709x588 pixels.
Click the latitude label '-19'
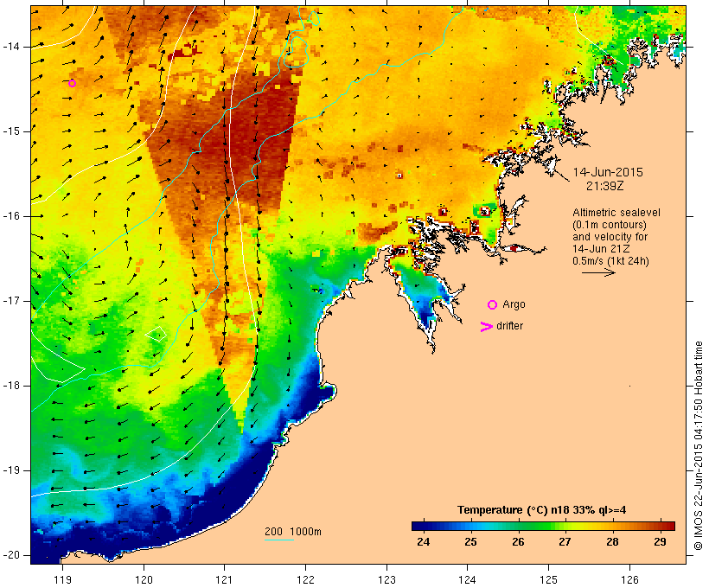click(11, 470)
